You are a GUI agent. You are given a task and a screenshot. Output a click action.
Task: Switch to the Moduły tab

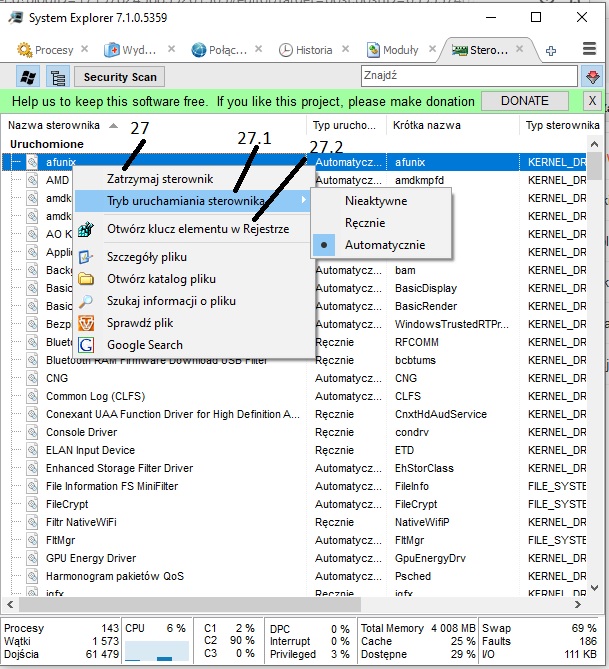pos(401,50)
